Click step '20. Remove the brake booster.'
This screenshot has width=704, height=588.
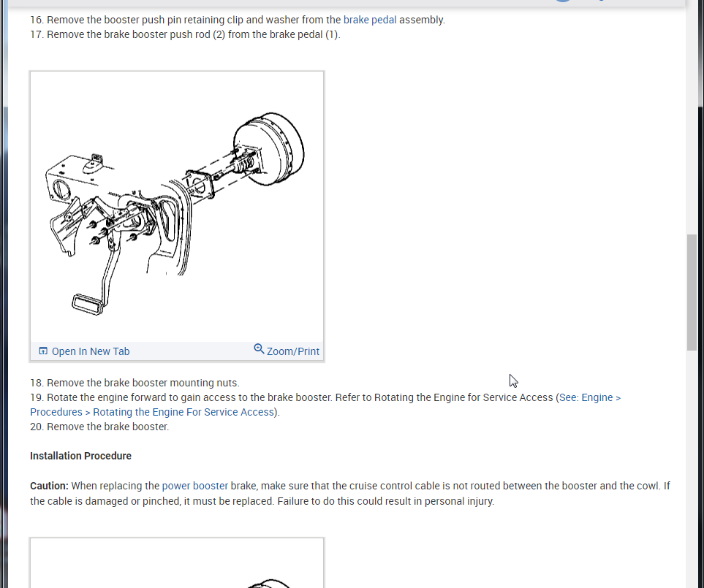click(x=99, y=427)
